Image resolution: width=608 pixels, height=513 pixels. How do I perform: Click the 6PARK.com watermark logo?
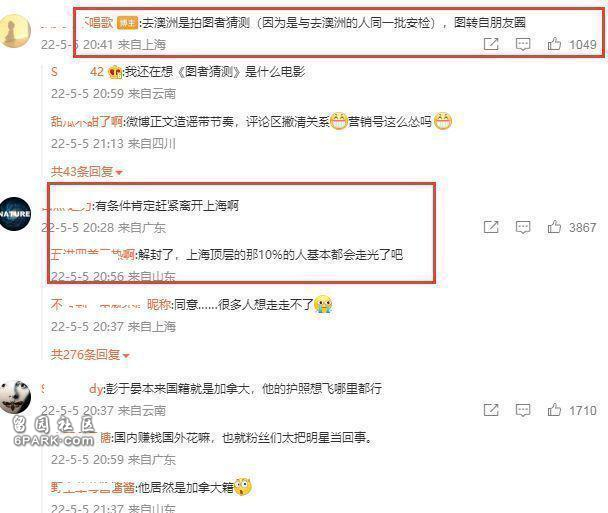coord(54,432)
